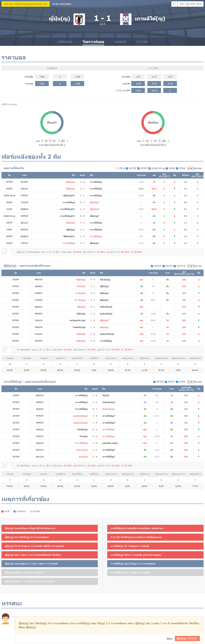Click the Japan team crest logo
Screen dimensions: 205x644
click(79, 19)
